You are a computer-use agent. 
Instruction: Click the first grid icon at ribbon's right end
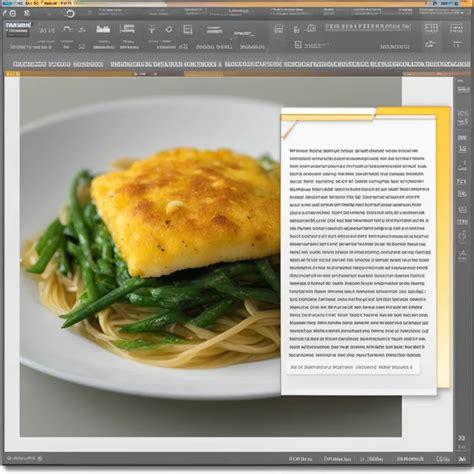(431, 28)
